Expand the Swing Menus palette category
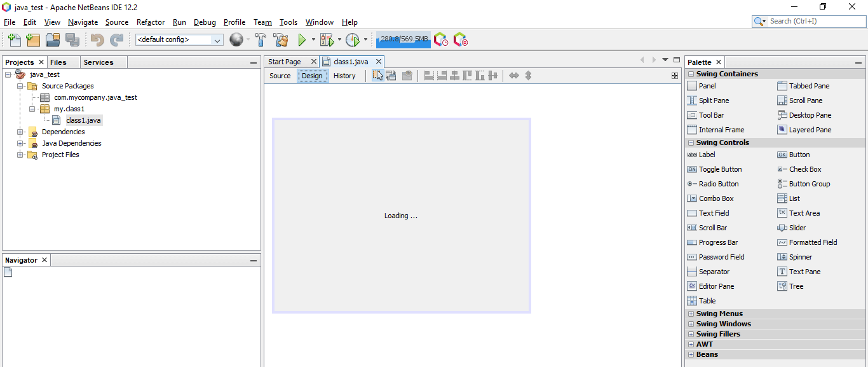 click(x=691, y=314)
